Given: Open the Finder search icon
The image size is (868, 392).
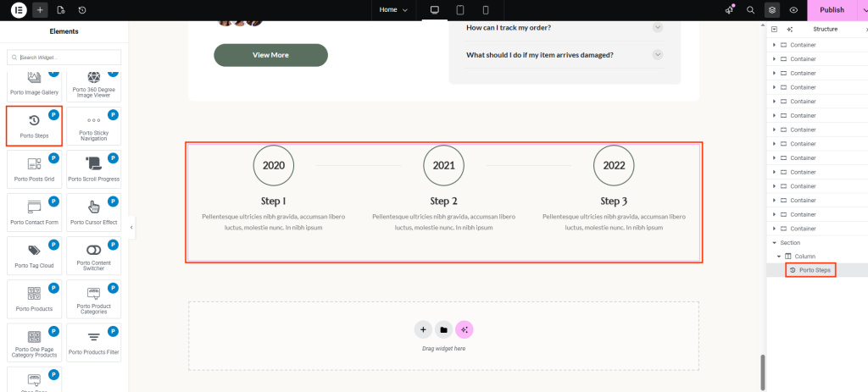Looking at the screenshot, I should pos(750,10).
